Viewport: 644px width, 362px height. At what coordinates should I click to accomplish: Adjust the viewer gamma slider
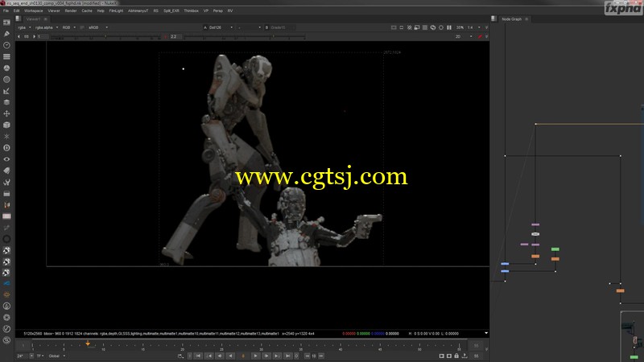pos(245,37)
